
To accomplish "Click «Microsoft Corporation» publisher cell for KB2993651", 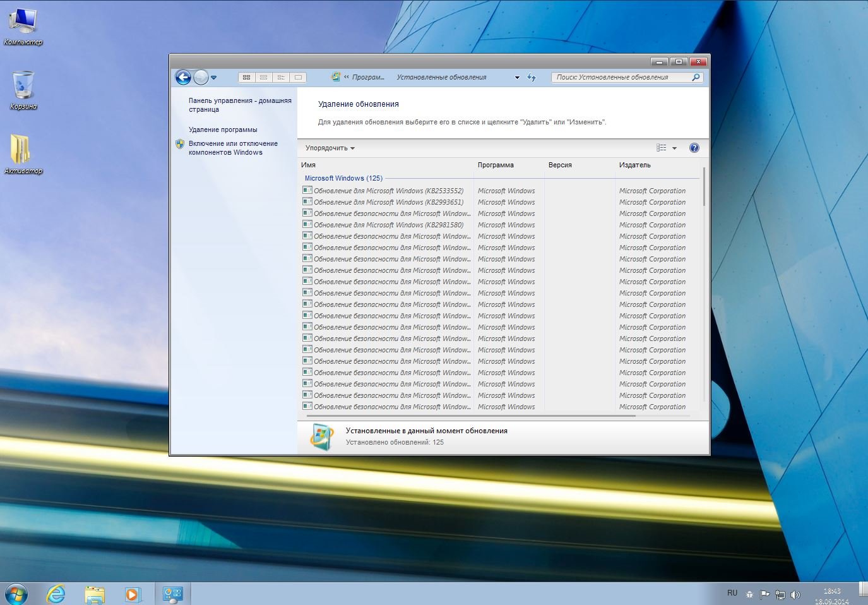I will click(652, 202).
